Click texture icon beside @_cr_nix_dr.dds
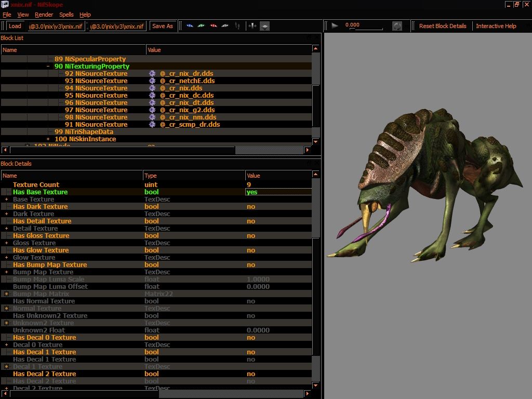The image size is (532, 399). coord(152,74)
